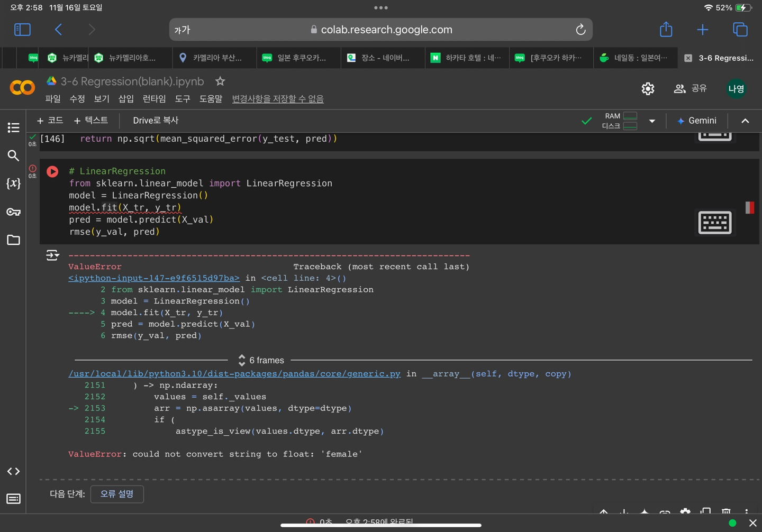The height and width of the screenshot is (532, 762).
Task: Click the 공유 share button
Action: [690, 88]
